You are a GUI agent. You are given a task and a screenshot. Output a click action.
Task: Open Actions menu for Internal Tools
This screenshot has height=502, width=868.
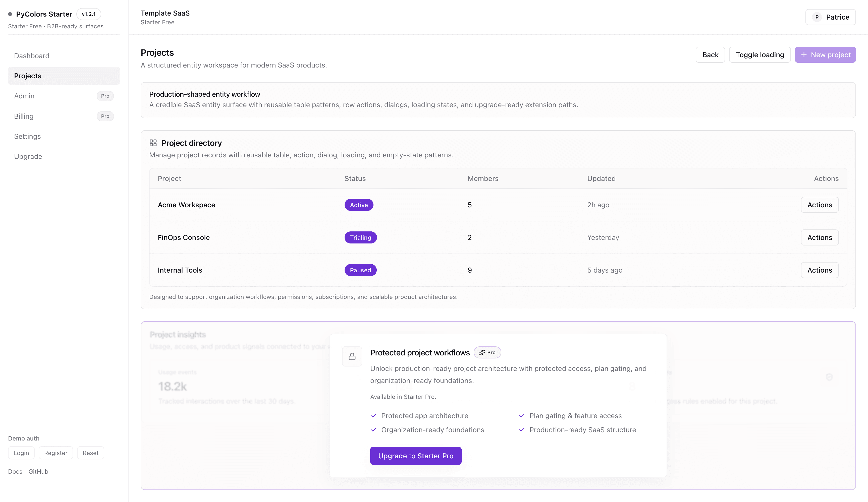click(820, 270)
